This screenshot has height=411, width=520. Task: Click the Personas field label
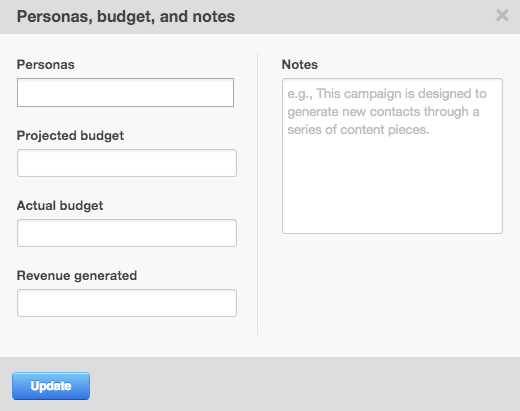[x=46, y=65]
